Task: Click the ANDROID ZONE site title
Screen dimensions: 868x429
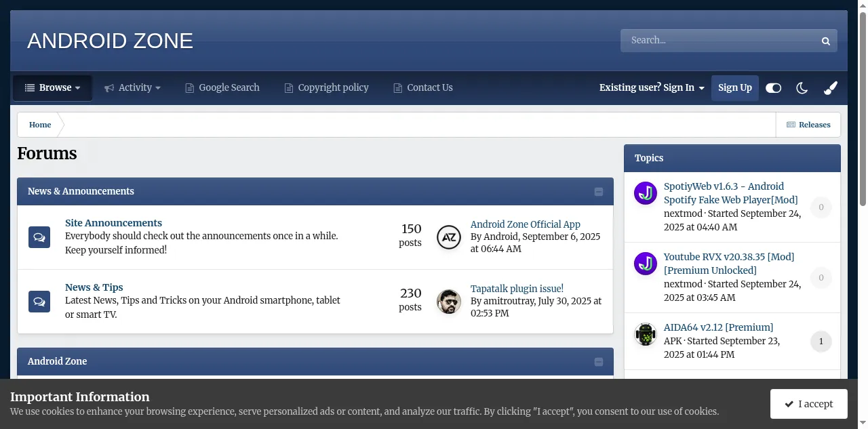Action: tap(110, 41)
